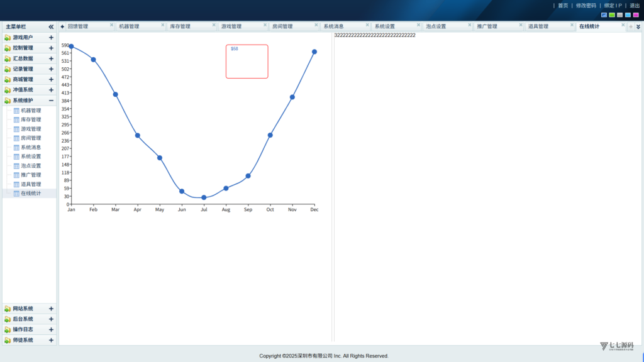Open tab list via double-down chevron
Screen dimensions: 644x362
click(638, 26)
